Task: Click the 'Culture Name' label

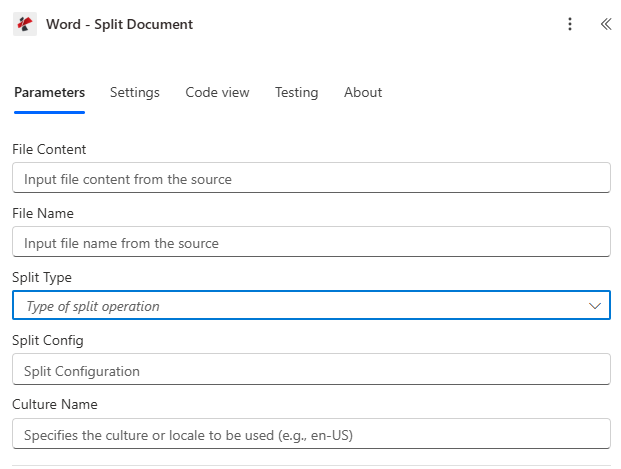Action: 55,404
